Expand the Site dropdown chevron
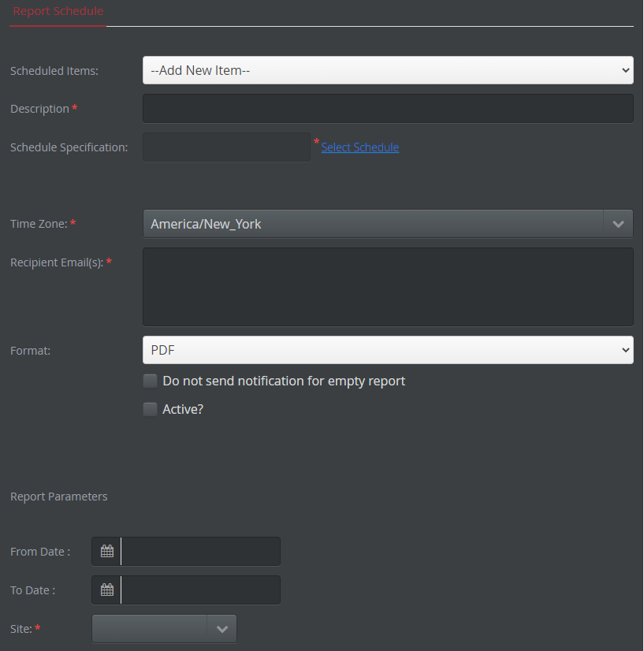 coord(222,629)
